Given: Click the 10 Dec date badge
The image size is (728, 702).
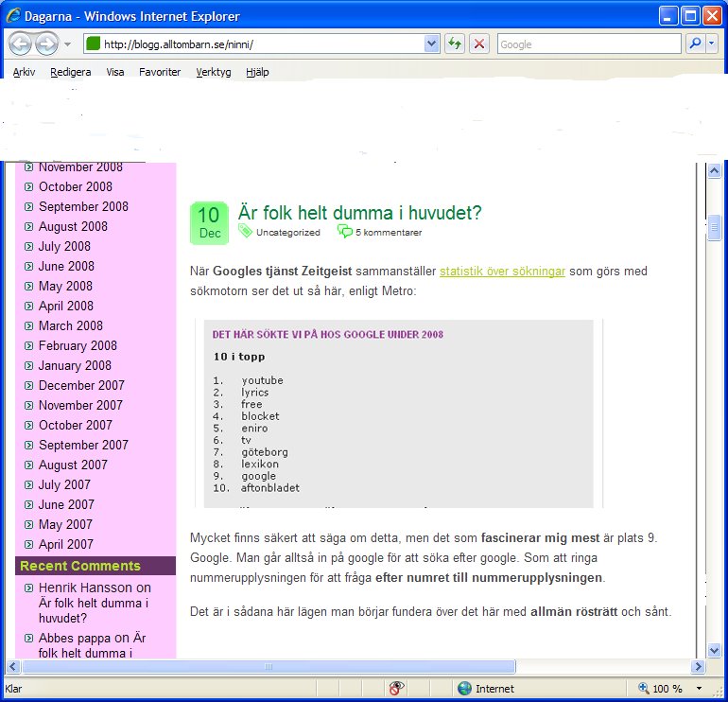Looking at the screenshot, I should click(209, 223).
